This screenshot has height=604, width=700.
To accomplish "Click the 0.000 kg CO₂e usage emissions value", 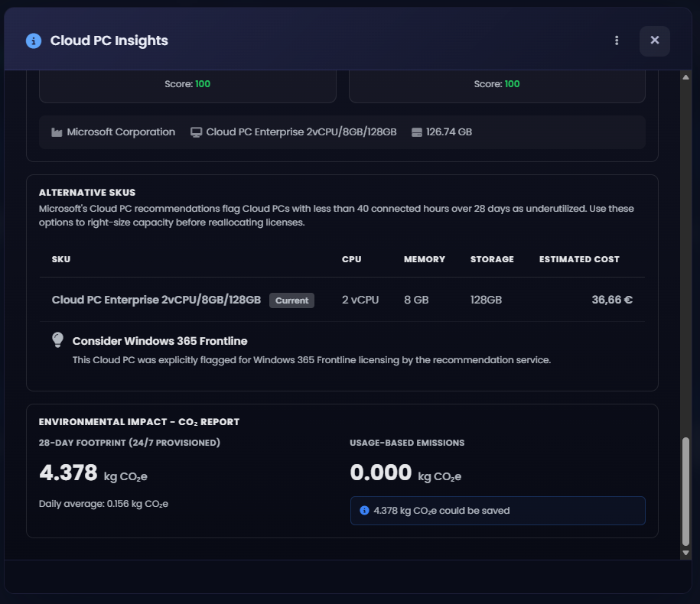I will [405, 472].
